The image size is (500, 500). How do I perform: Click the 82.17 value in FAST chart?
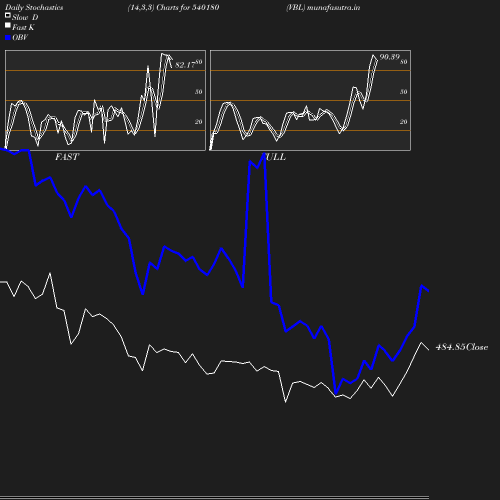point(185,65)
